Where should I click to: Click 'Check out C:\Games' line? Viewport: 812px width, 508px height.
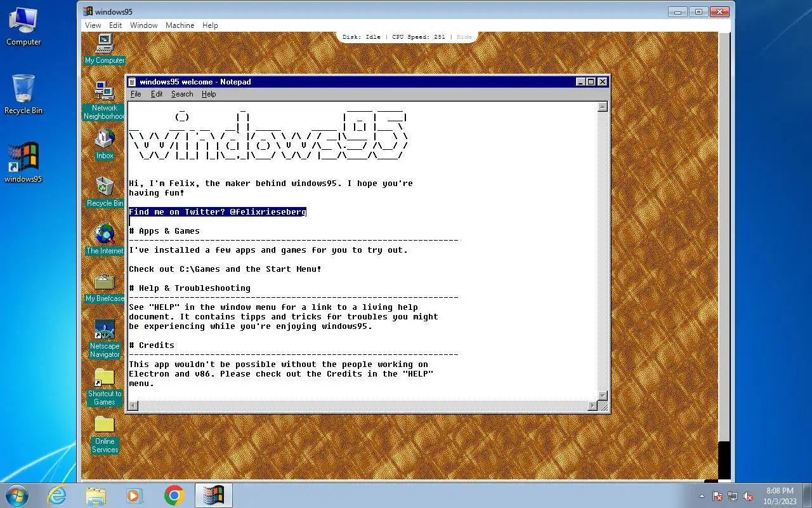click(225, 269)
